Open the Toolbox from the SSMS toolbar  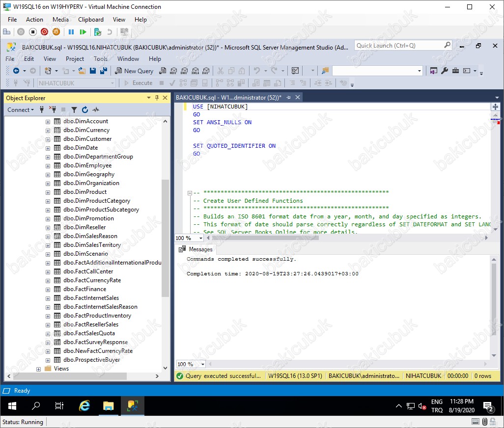click(x=455, y=71)
